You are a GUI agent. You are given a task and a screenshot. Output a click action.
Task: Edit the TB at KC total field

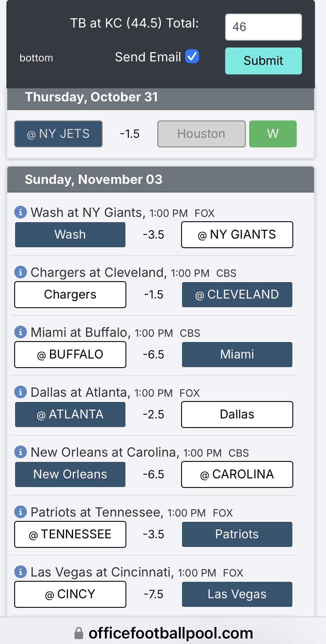point(263,27)
